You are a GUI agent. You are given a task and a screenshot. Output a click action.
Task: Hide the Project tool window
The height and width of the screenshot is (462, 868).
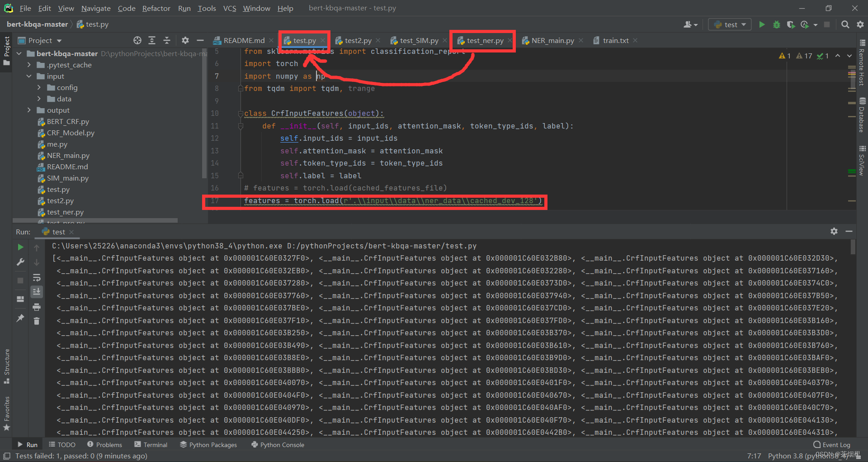tap(200, 40)
